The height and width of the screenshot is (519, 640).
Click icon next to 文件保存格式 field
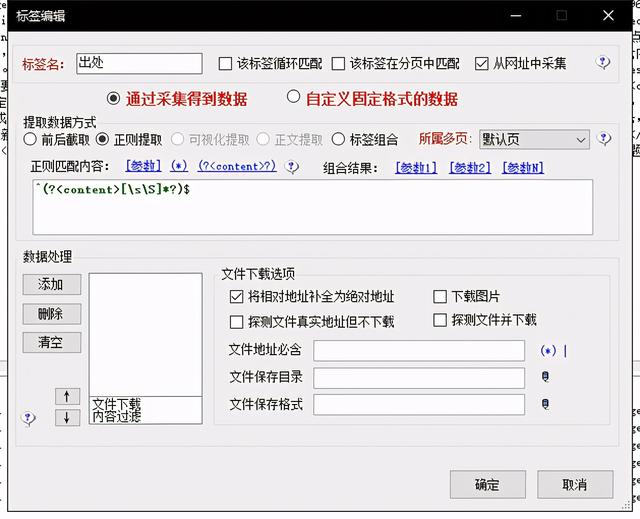(x=546, y=404)
